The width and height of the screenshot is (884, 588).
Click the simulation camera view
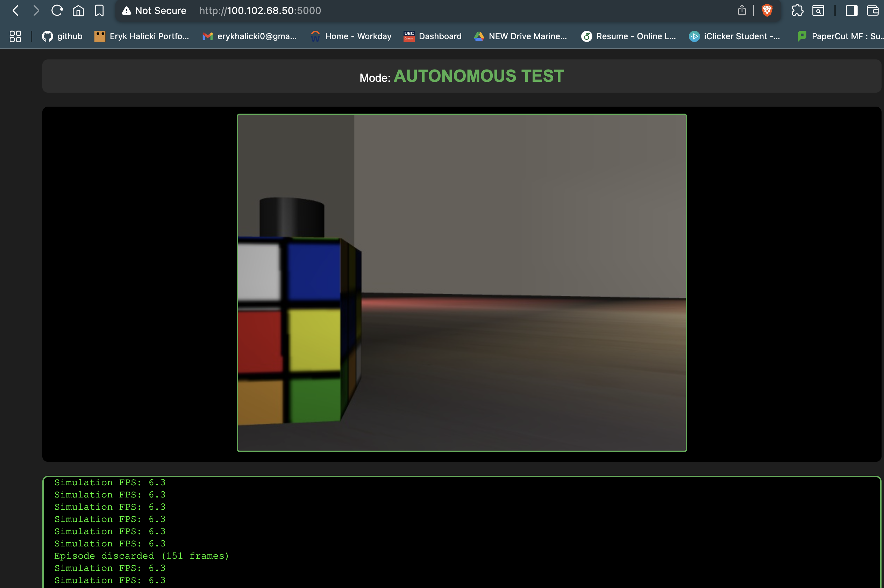click(x=462, y=283)
